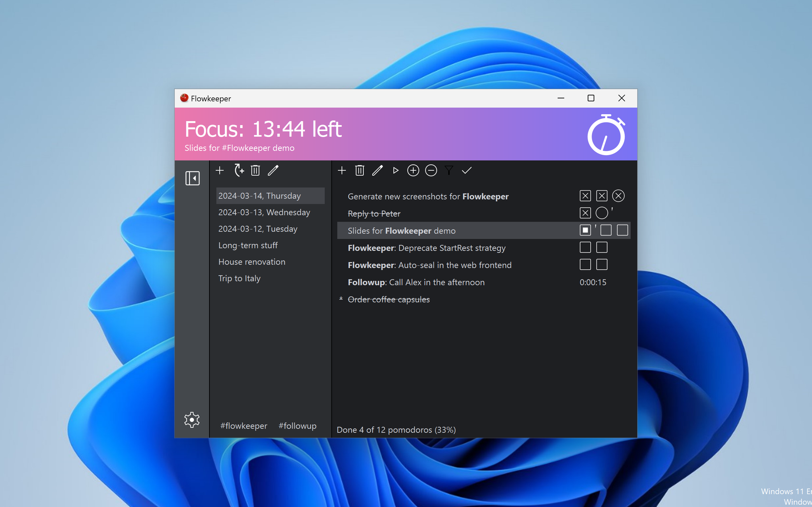
Task: Select Generate new screenshots for Flowkeeper item
Action: tap(428, 196)
